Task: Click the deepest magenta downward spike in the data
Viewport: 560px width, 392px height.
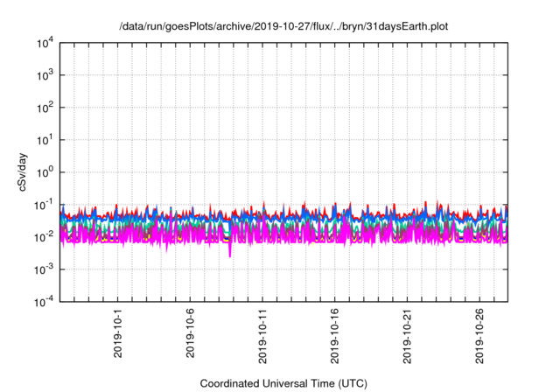Action: tap(230, 254)
